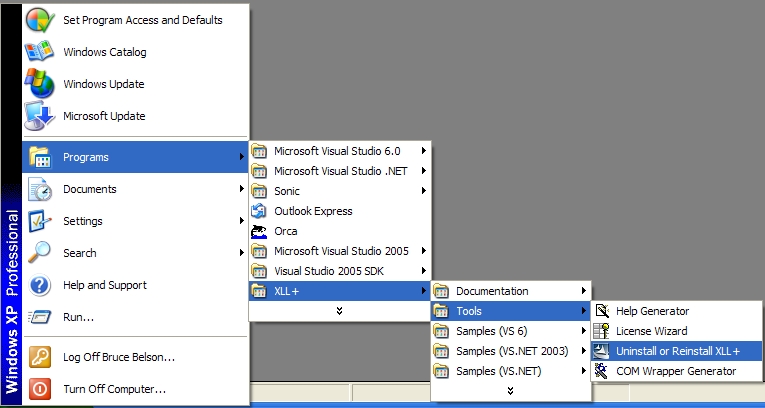Click the Help and Support icon
Screen dimensions: 765x408
(x=40, y=285)
